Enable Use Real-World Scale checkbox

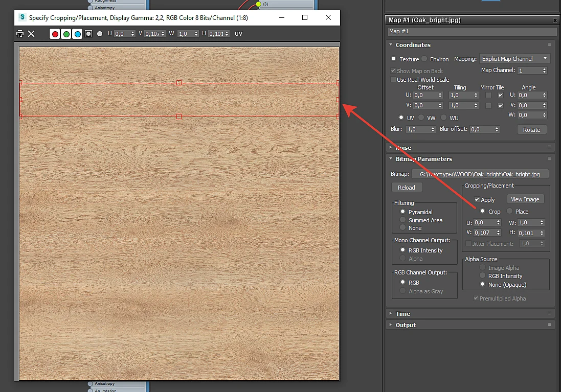[393, 79]
